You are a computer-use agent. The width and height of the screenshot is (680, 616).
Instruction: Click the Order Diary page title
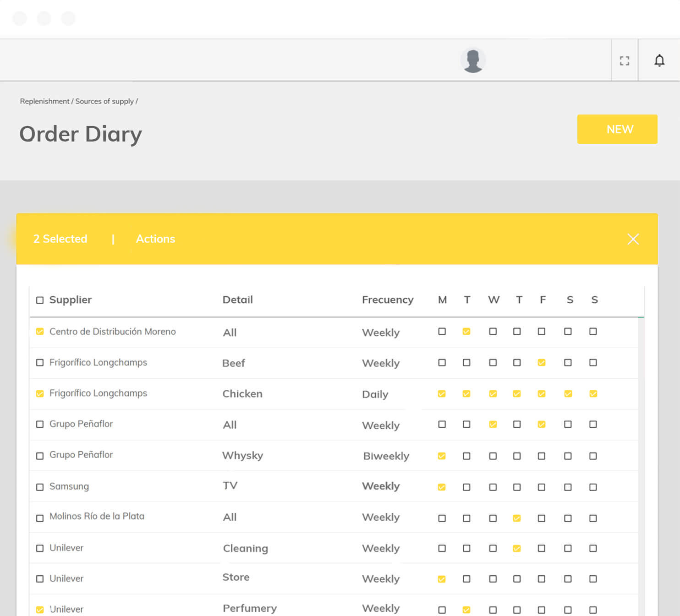81,134
